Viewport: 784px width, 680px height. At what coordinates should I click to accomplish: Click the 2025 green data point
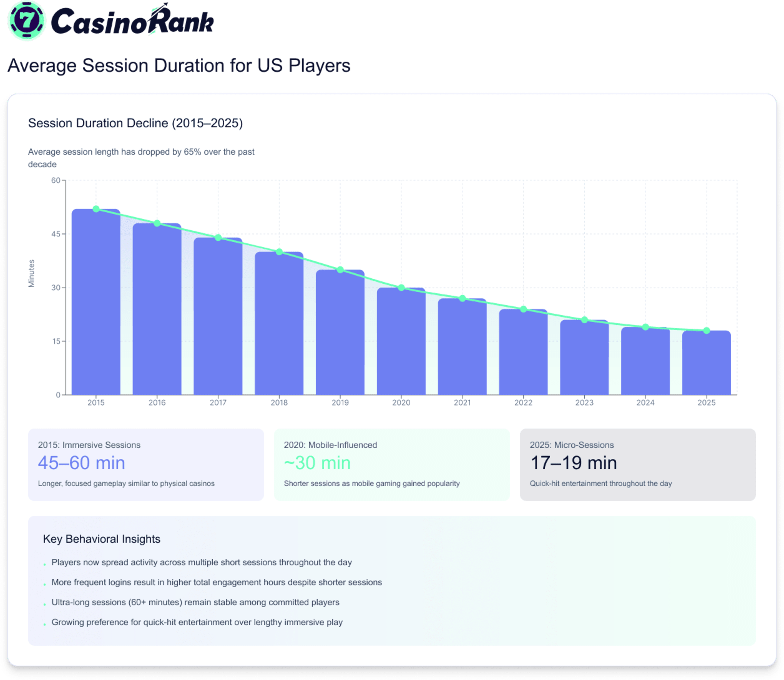[x=707, y=331]
